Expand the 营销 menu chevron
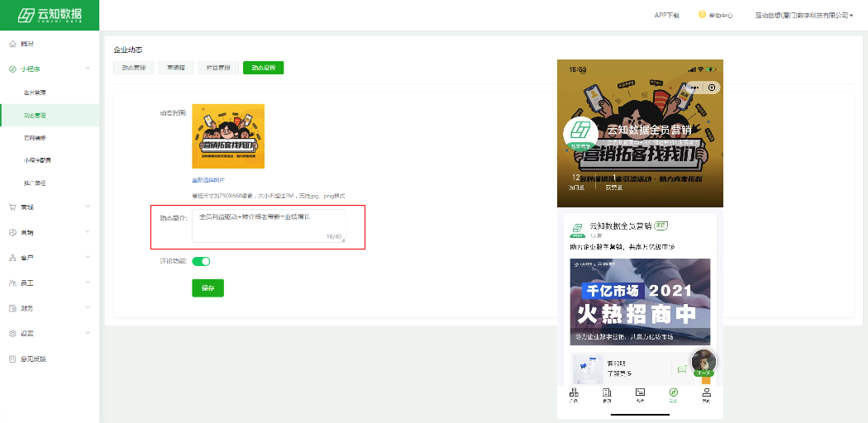The width and height of the screenshot is (868, 423). point(88,233)
